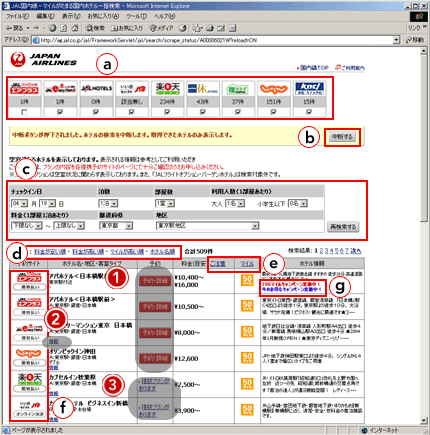Image resolution: width=430 pixels, height=435 pixels.
Task: Click the Print icon in toolbar
Action: (x=210, y=28)
